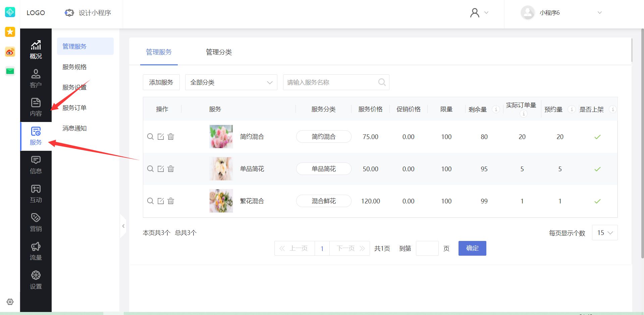The width and height of the screenshot is (644, 315).
Task: Click the 营销 sidebar icon
Action: tap(36, 222)
